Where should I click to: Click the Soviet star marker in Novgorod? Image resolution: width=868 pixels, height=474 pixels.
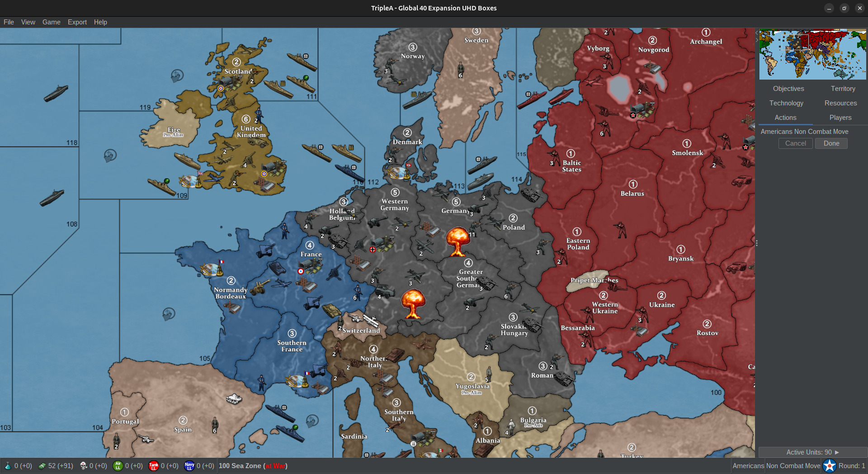[x=633, y=115]
